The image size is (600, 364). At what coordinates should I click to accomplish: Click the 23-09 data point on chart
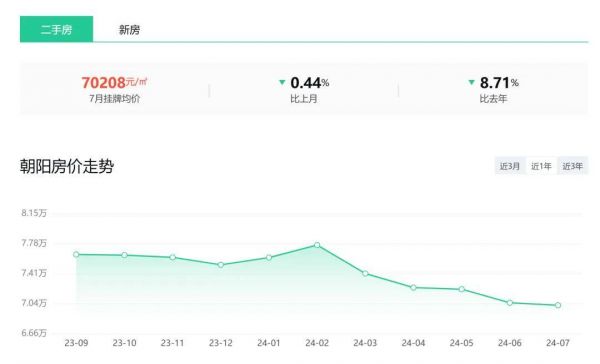[76, 255]
